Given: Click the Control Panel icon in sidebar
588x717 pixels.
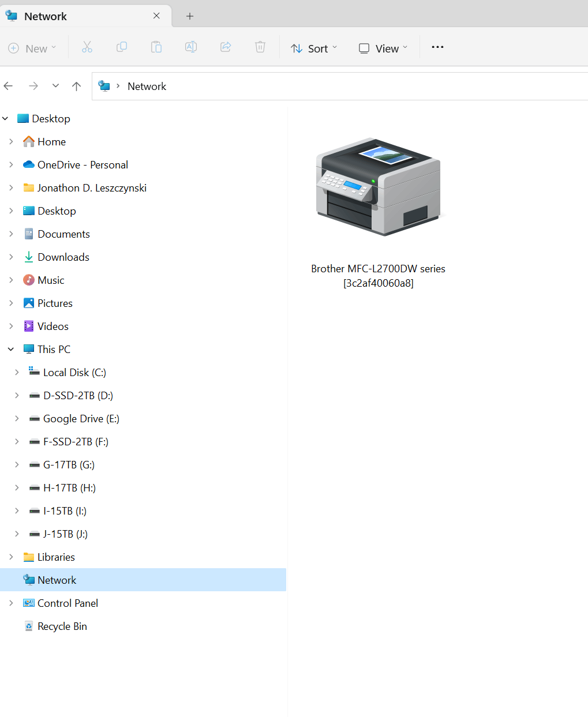Looking at the screenshot, I should coord(29,603).
